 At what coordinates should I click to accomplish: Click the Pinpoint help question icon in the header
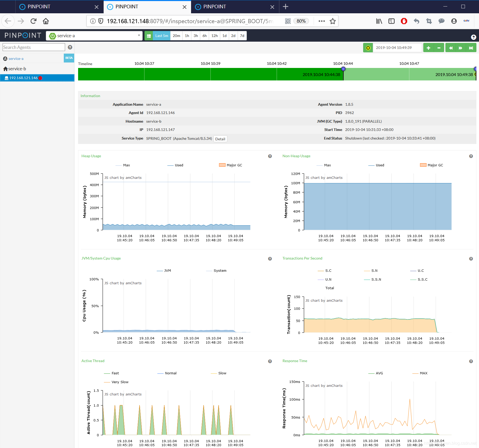(474, 37)
